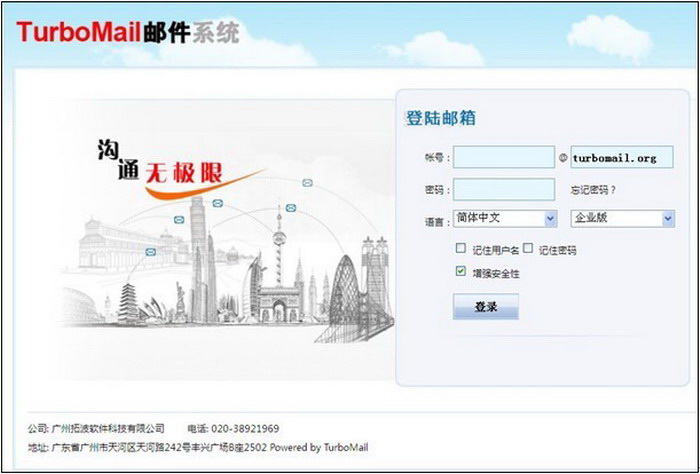The height and width of the screenshot is (474, 700).
Task: Focus the password (密码) input field
Action: click(x=504, y=189)
